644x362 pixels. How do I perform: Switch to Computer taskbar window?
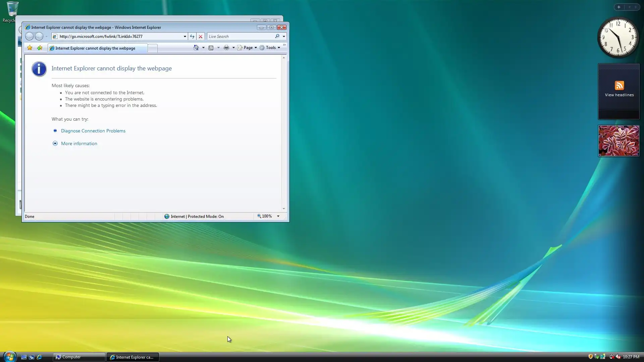point(79,357)
